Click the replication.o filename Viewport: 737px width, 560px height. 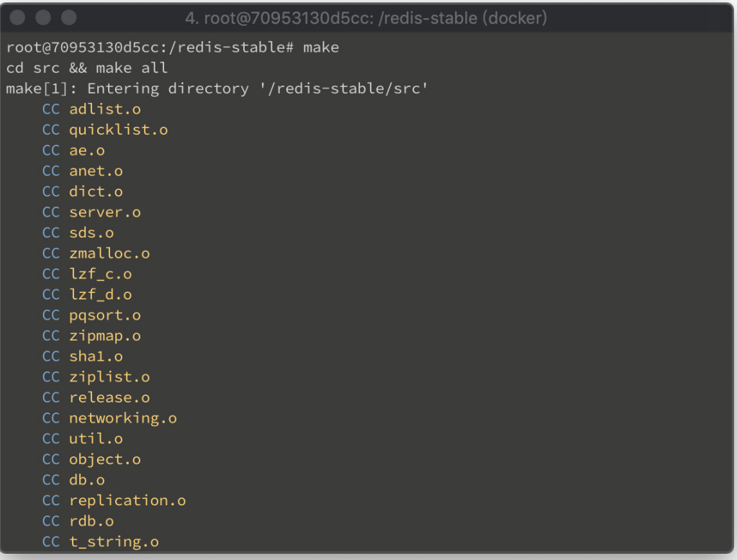click(x=127, y=501)
